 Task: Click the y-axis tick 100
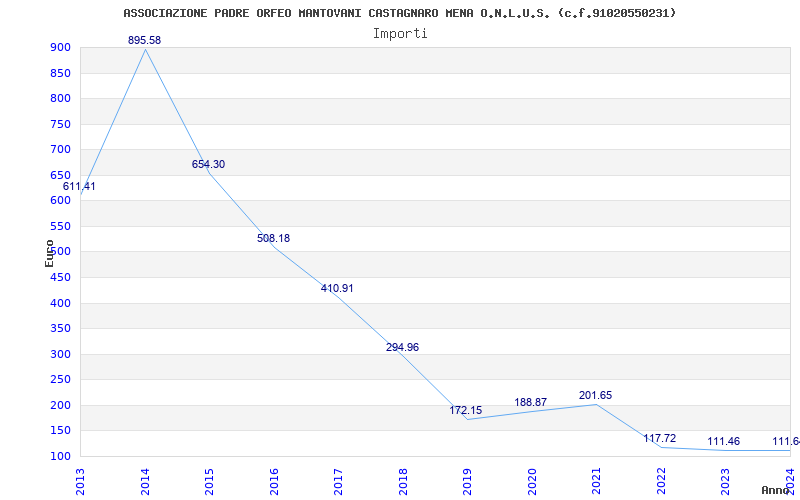pos(60,456)
